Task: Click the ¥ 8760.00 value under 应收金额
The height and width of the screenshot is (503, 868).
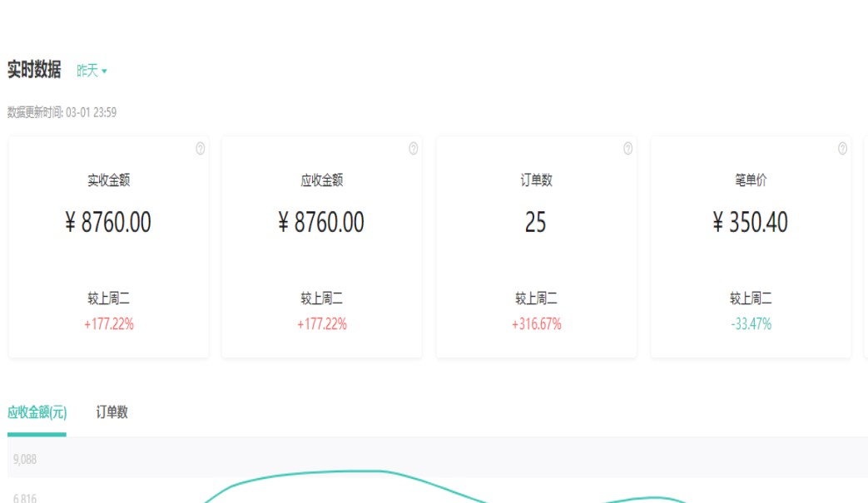Action: tap(321, 223)
